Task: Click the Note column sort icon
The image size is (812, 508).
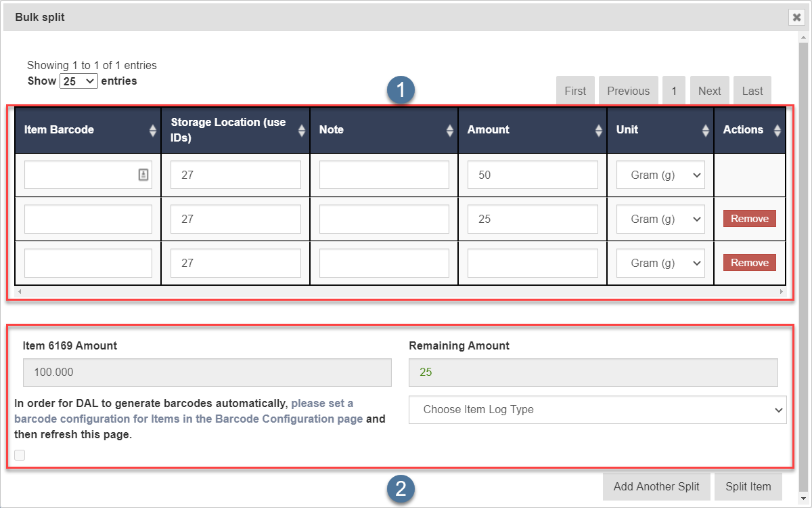Action: pos(450,131)
